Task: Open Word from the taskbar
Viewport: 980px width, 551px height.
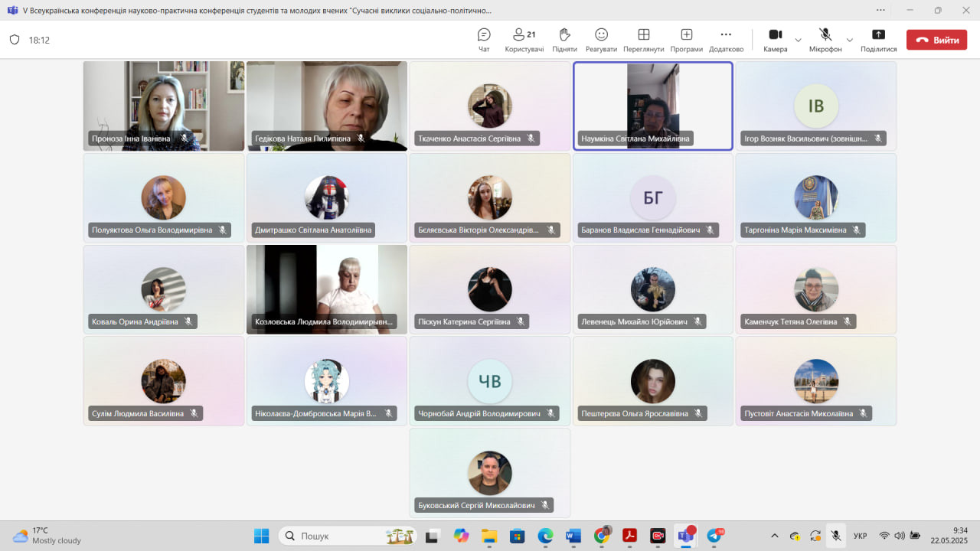Action: pyautogui.click(x=573, y=536)
